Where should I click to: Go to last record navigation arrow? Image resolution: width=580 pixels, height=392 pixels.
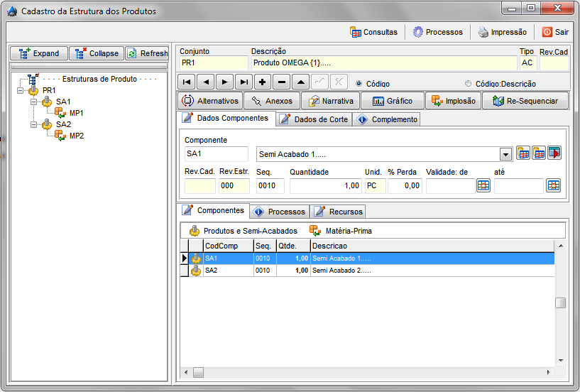point(244,82)
